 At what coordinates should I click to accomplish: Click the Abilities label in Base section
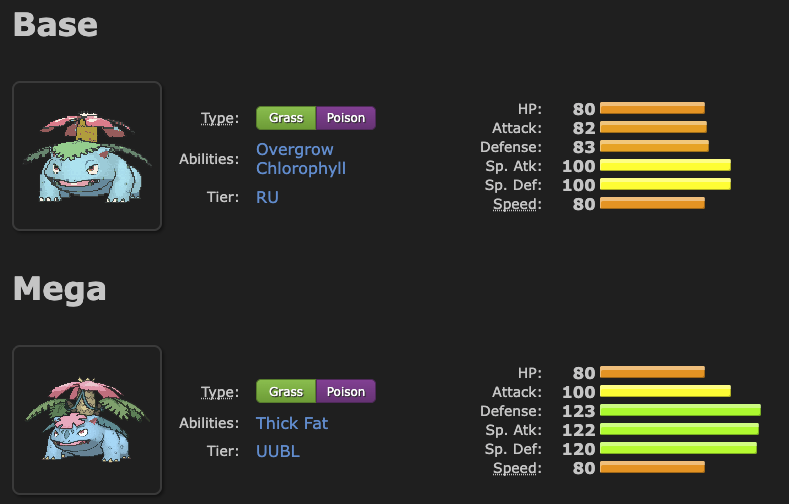point(209,159)
